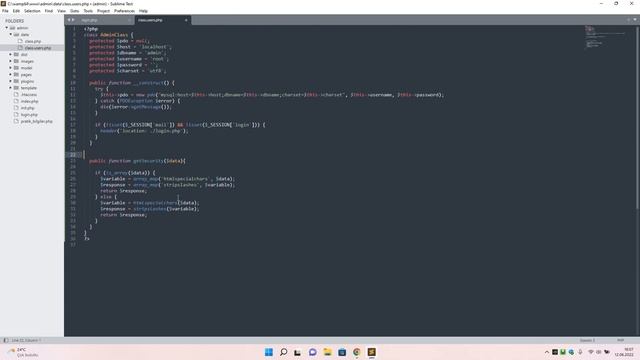Click the minimap code preview

click(605, 37)
